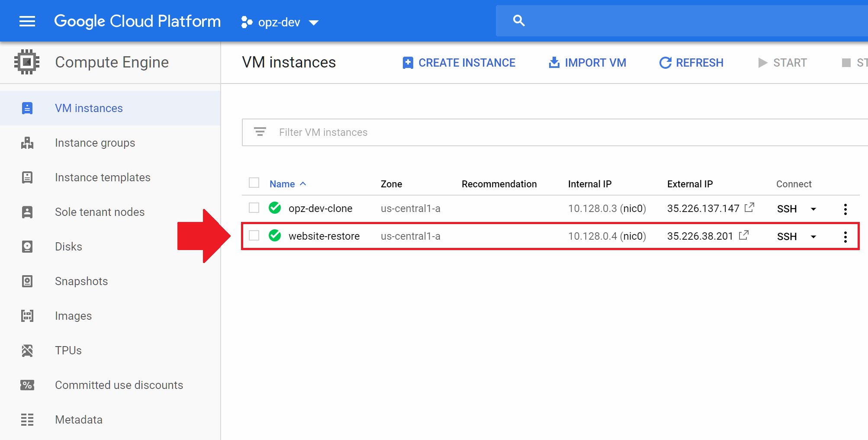Click internal IP 10.128.0.4 (nic0)

tap(607, 236)
